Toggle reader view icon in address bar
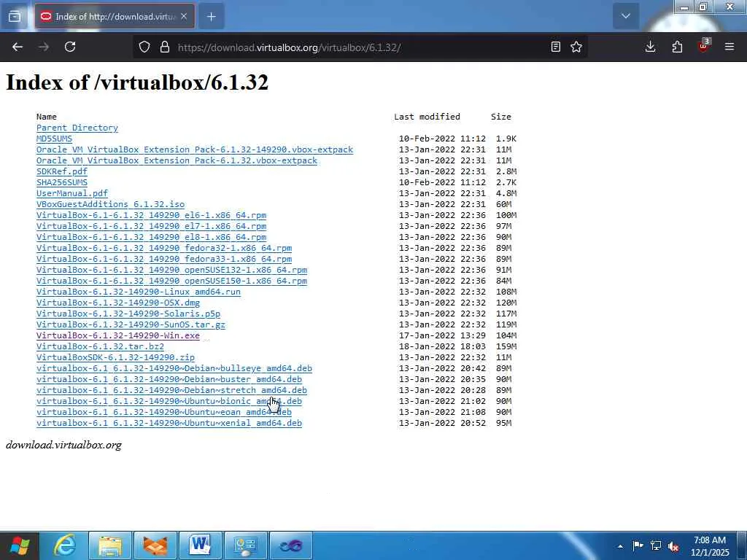The height and width of the screenshot is (560, 747). pos(555,47)
